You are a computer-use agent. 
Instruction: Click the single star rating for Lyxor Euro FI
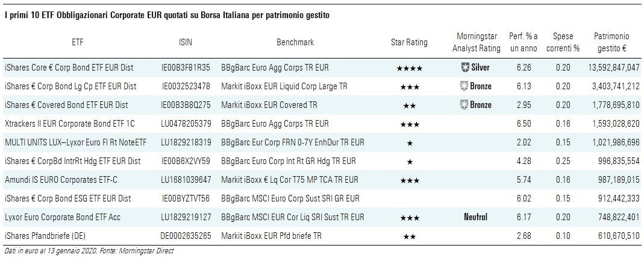click(x=409, y=143)
